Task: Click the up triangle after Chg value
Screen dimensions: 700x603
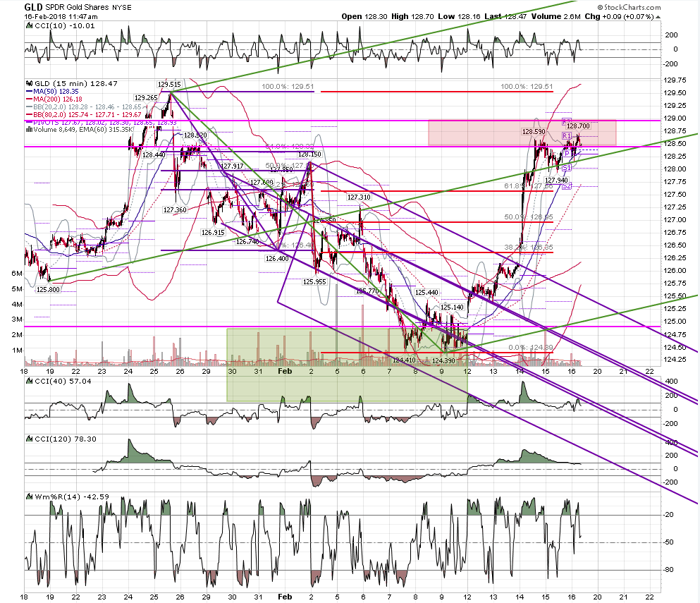Action: point(658,17)
